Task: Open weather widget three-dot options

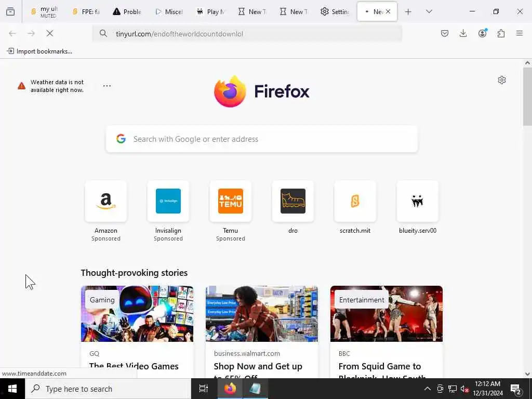Action: (107, 86)
